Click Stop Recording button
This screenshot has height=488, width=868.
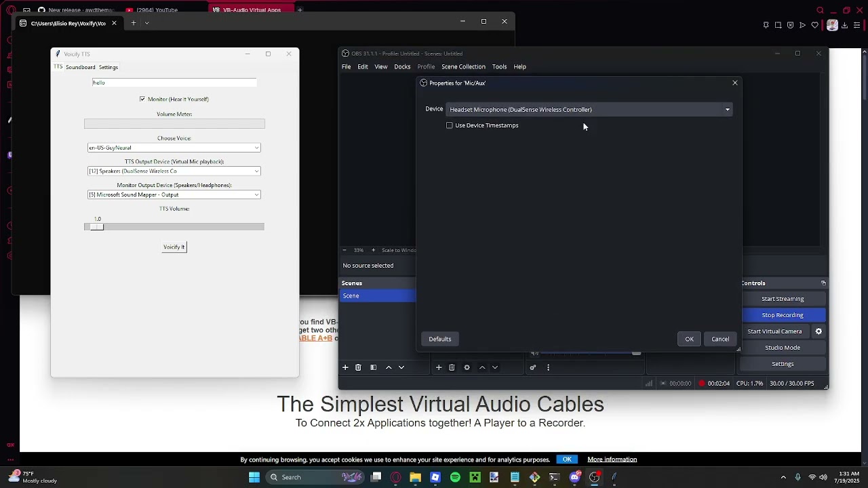783,315
